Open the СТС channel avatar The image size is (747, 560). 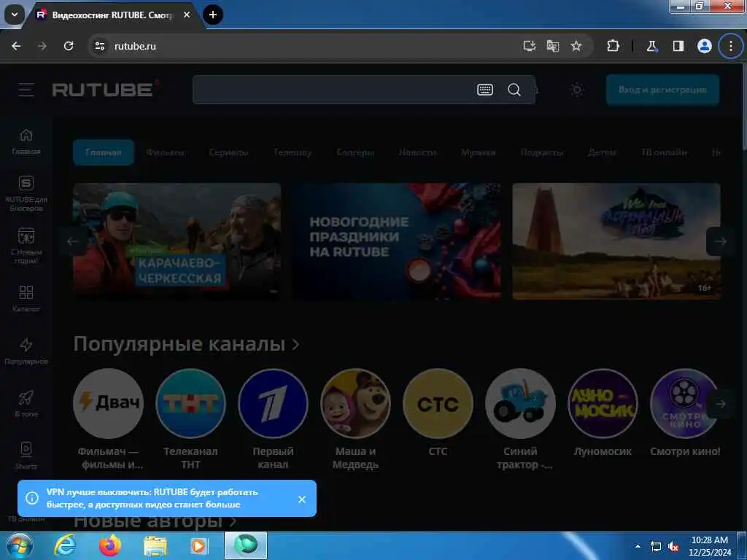pyautogui.click(x=438, y=403)
